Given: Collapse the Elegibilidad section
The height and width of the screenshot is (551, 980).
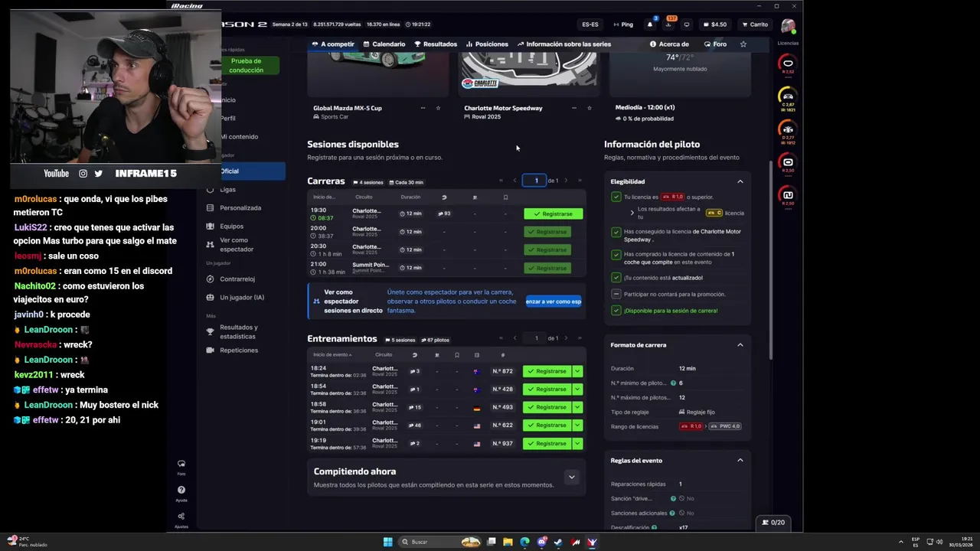Looking at the screenshot, I should click(740, 181).
